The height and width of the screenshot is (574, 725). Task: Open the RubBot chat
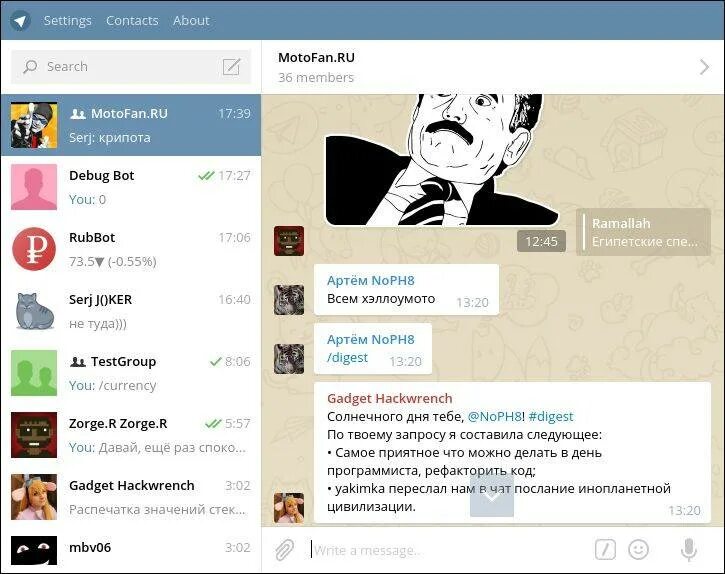click(x=131, y=249)
